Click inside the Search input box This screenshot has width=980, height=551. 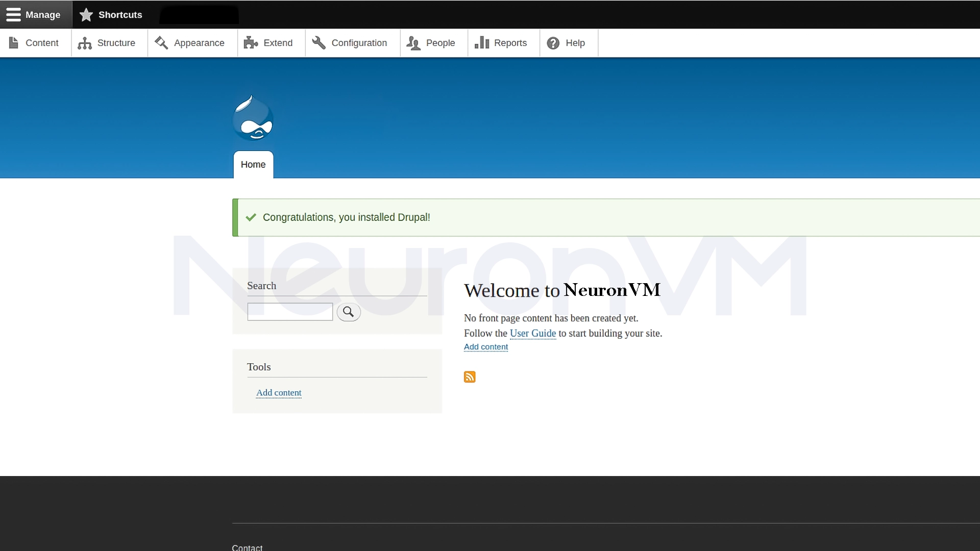coord(289,312)
